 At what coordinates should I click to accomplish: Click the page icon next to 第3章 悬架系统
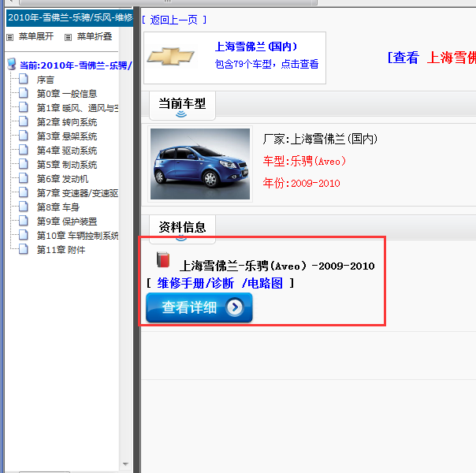(x=24, y=136)
